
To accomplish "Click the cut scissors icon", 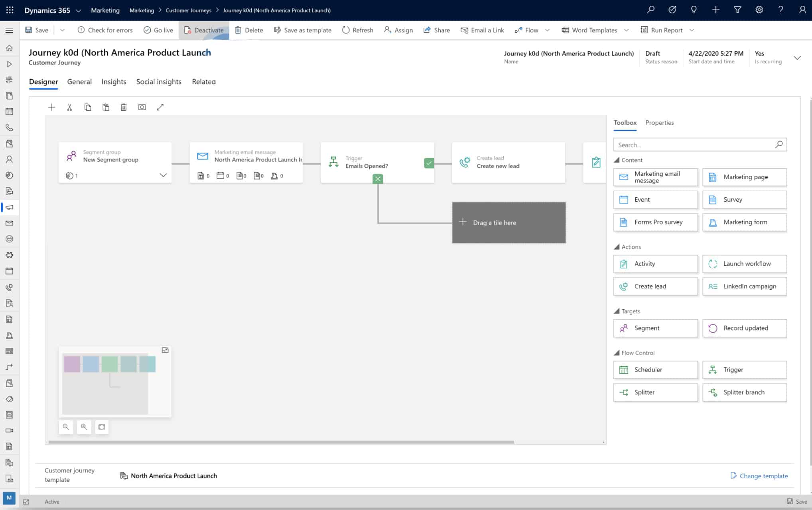I will click(69, 107).
